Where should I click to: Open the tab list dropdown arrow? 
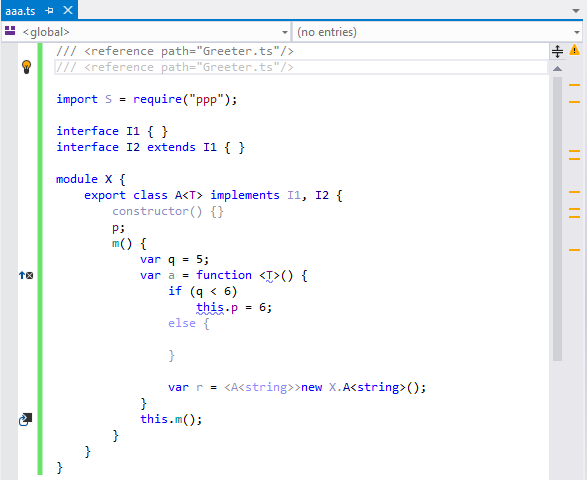(x=576, y=11)
